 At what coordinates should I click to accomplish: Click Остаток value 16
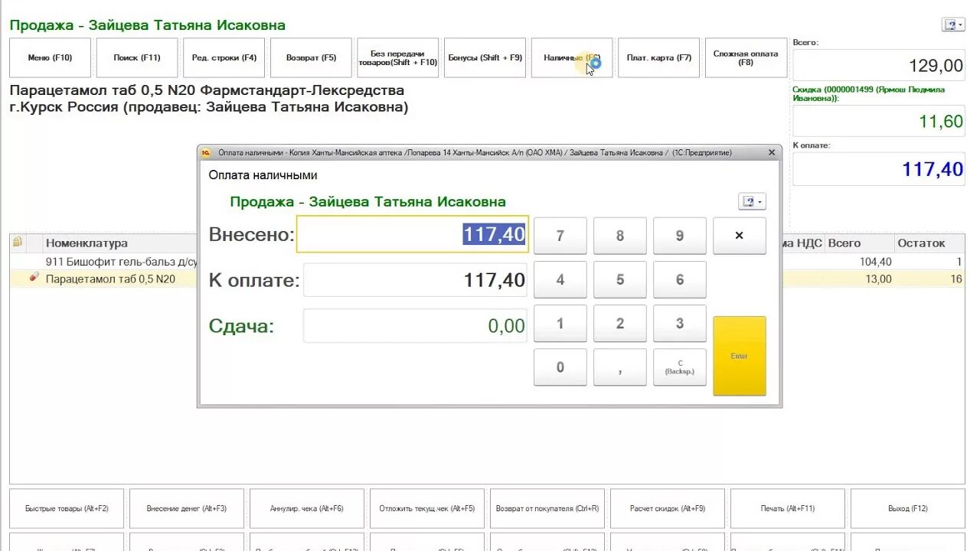tap(956, 279)
